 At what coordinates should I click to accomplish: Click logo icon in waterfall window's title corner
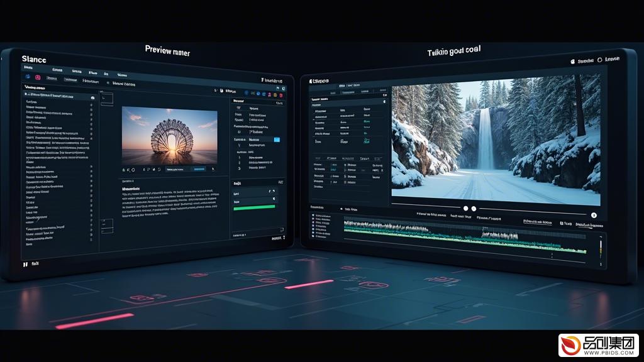point(311,81)
